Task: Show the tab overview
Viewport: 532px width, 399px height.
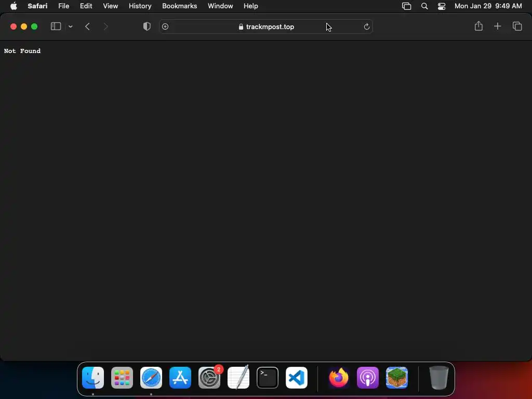Action: point(517,26)
